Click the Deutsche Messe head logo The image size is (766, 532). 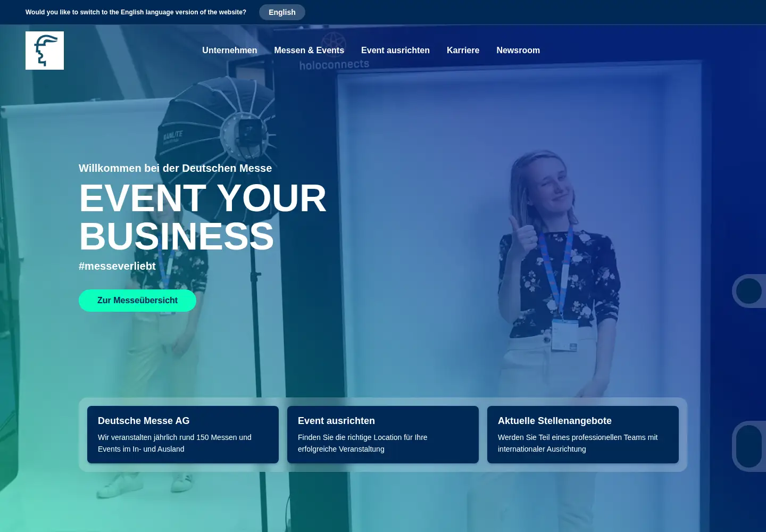(x=45, y=51)
